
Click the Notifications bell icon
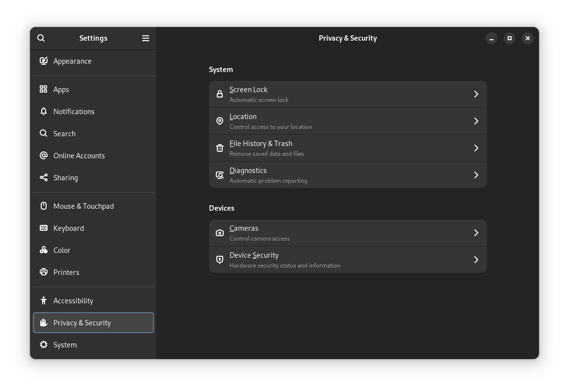click(44, 111)
